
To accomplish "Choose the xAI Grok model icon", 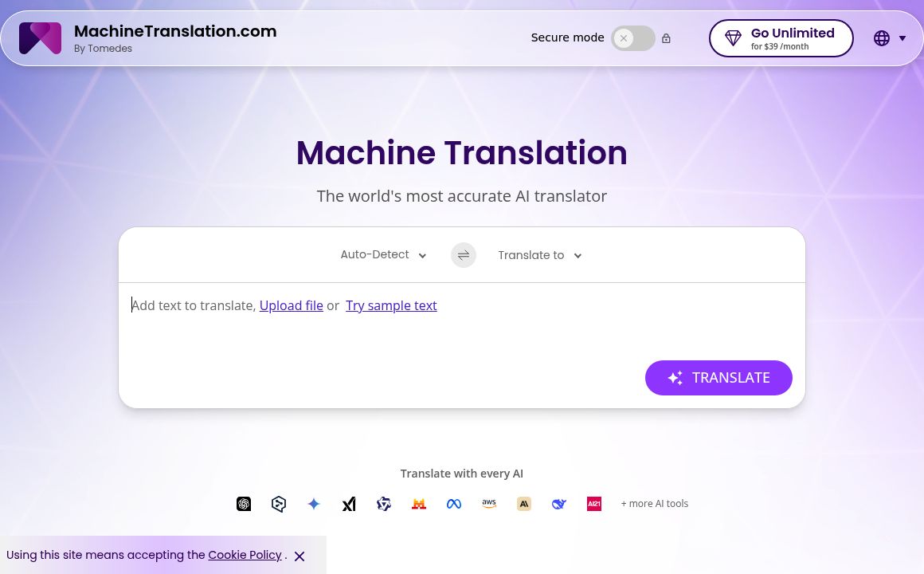I will (349, 504).
